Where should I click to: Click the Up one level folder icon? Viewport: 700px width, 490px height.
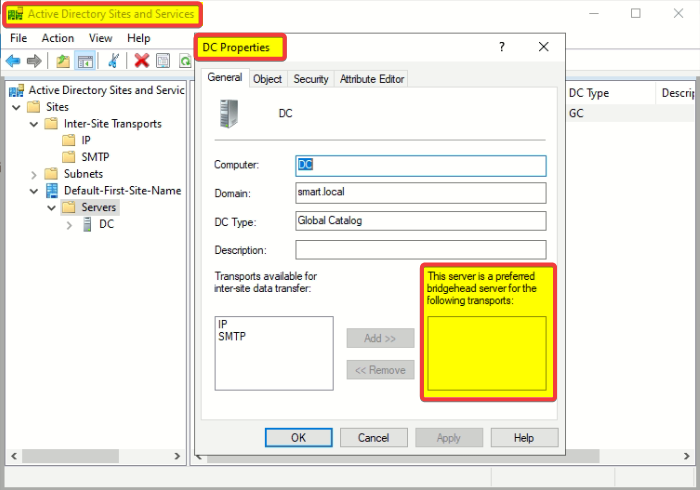click(63, 61)
